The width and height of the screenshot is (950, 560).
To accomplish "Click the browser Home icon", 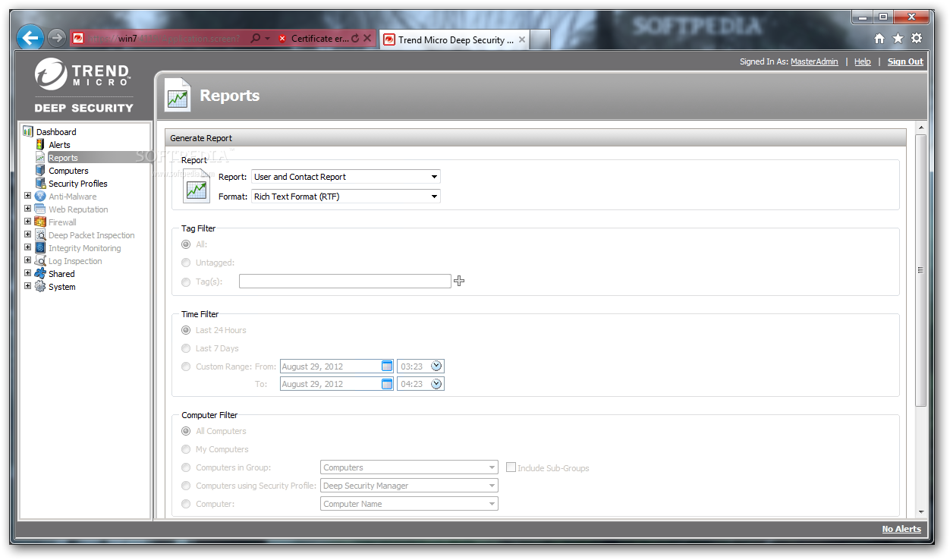I will tap(879, 38).
